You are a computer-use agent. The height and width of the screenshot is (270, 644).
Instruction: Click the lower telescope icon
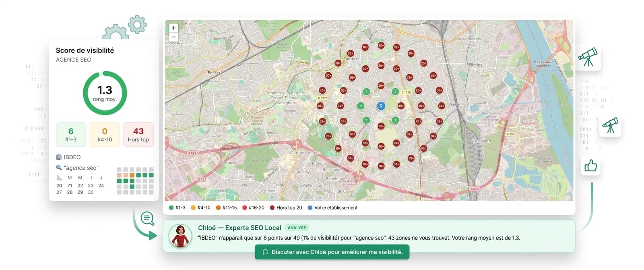click(610, 125)
